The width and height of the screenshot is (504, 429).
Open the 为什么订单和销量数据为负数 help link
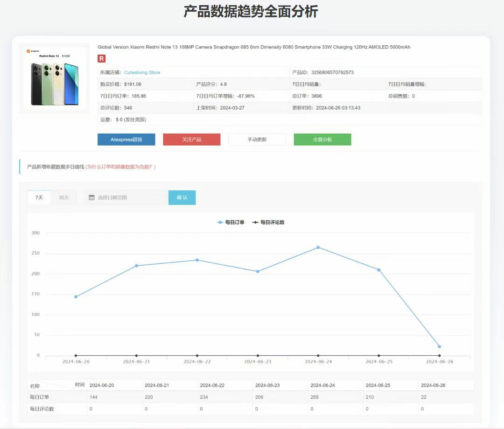pos(120,167)
